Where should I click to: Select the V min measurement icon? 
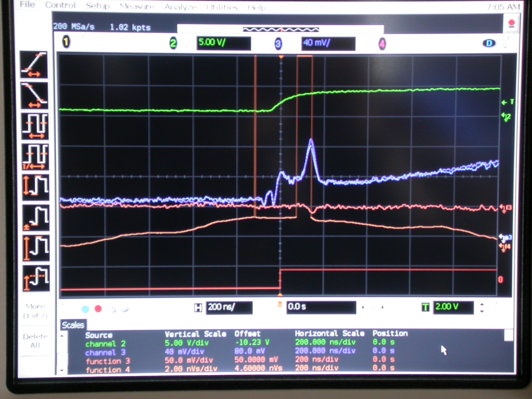(x=36, y=218)
